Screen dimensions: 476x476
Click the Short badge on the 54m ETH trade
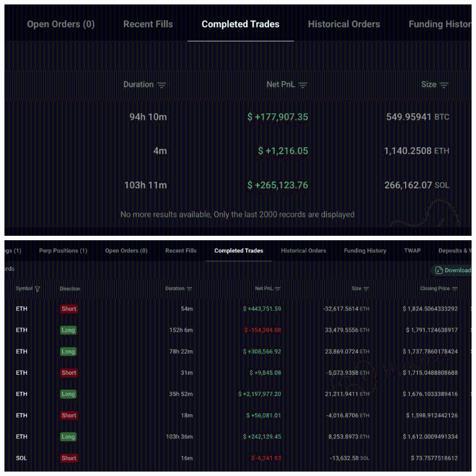point(69,309)
